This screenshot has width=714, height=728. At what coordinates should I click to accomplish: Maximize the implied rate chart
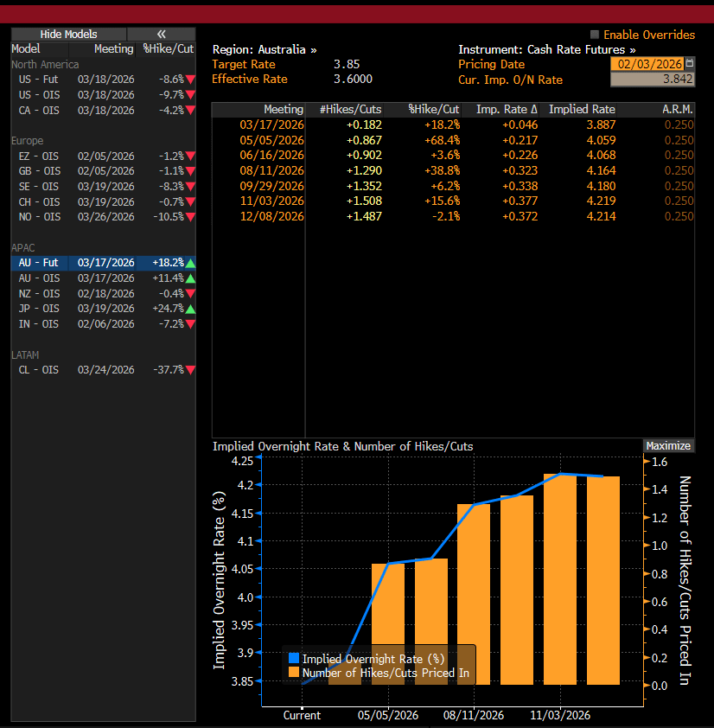pos(668,446)
